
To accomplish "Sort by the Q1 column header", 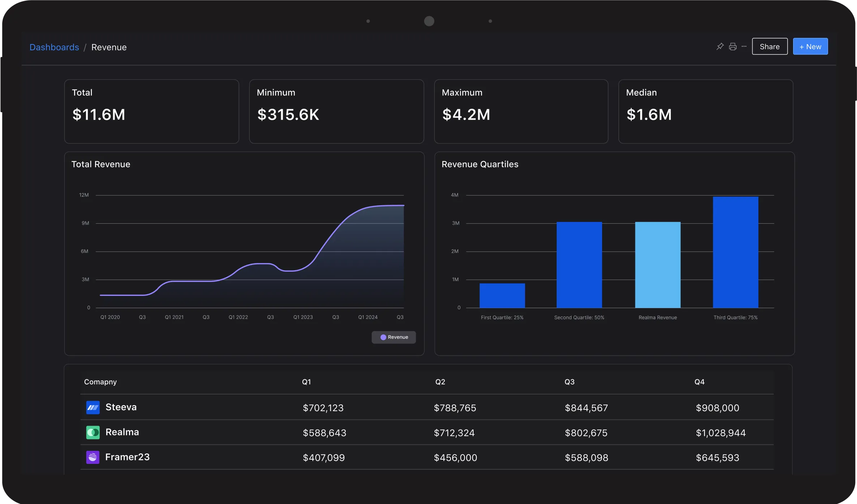I will (x=306, y=382).
